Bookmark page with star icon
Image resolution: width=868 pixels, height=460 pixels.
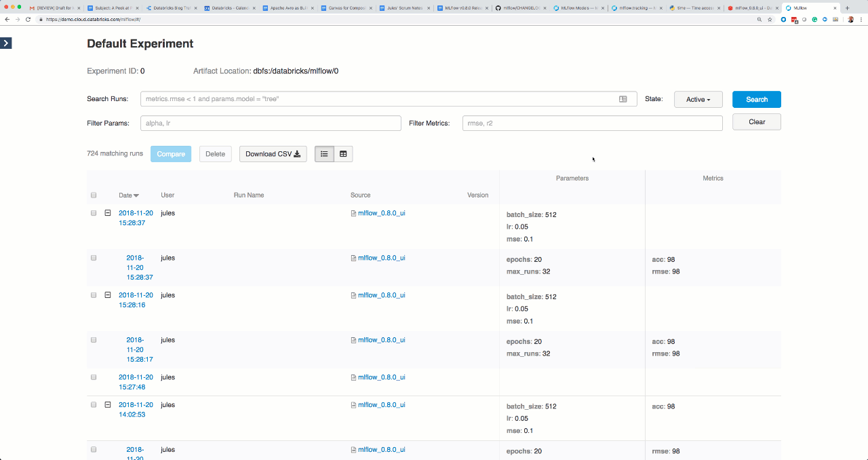point(770,20)
